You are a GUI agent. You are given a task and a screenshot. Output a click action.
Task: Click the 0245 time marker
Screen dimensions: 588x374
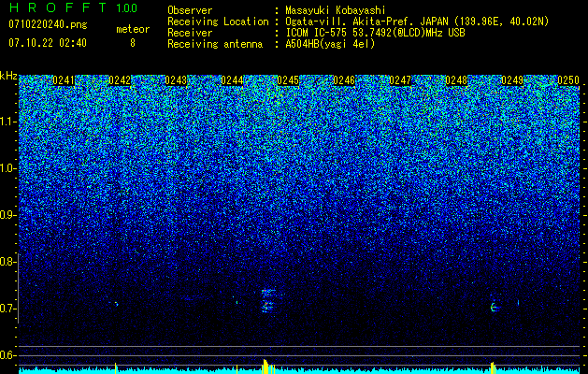coord(288,80)
